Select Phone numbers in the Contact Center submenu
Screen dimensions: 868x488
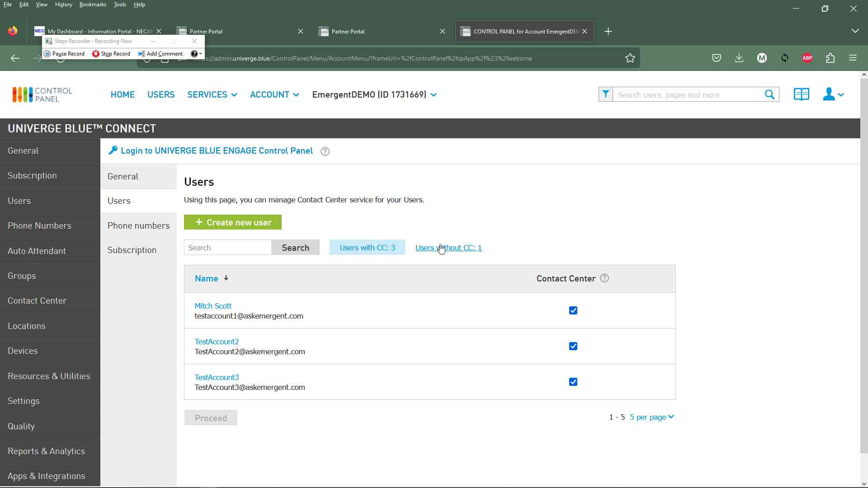click(138, 225)
